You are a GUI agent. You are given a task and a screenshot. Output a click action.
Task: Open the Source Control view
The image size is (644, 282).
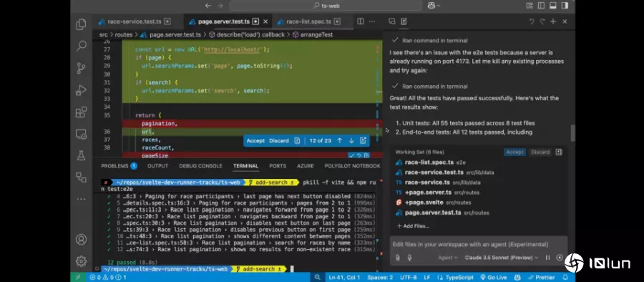[81, 68]
